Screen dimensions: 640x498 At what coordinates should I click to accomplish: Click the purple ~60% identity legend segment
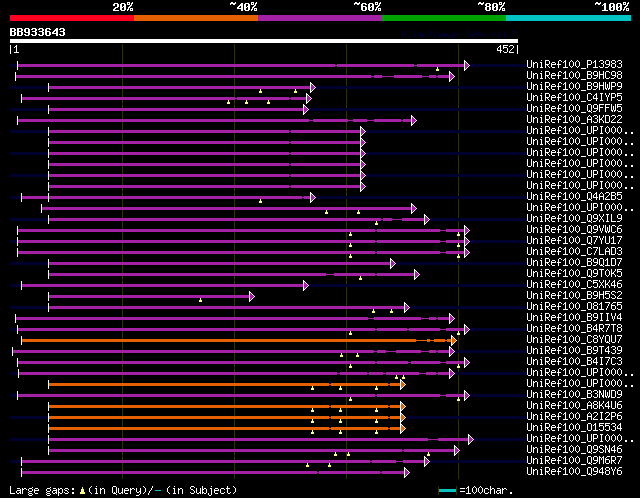tap(320, 18)
